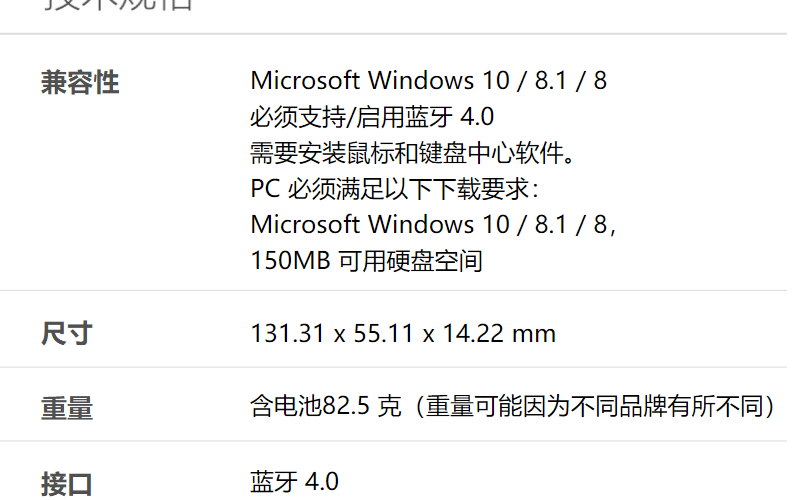Click the partially visible 技术规格 heading

(119, 5)
